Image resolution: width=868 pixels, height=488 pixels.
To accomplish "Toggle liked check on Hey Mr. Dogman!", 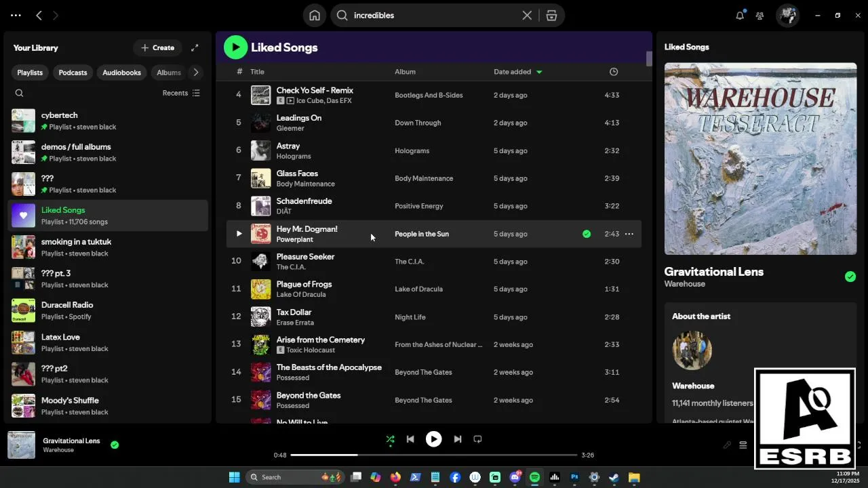I will [x=587, y=234].
